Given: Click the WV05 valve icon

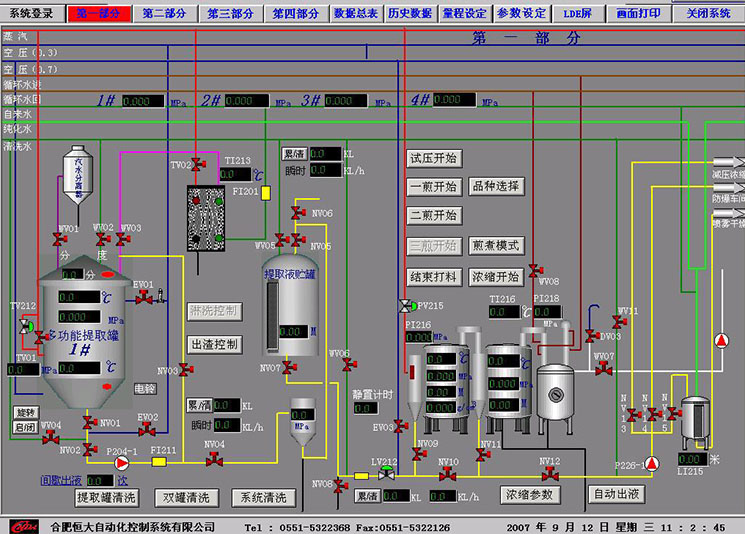Looking at the screenshot, I should click(281, 239).
